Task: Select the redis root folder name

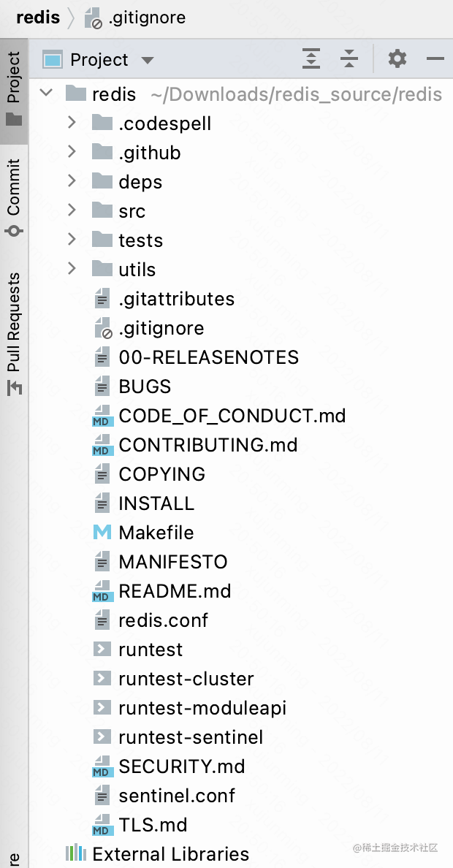Action: [114, 94]
